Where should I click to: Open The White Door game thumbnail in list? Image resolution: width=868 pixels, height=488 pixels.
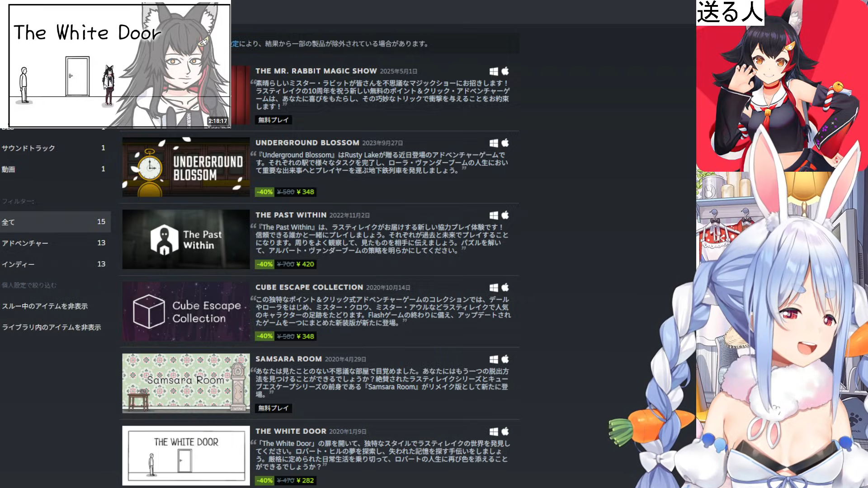(186, 455)
